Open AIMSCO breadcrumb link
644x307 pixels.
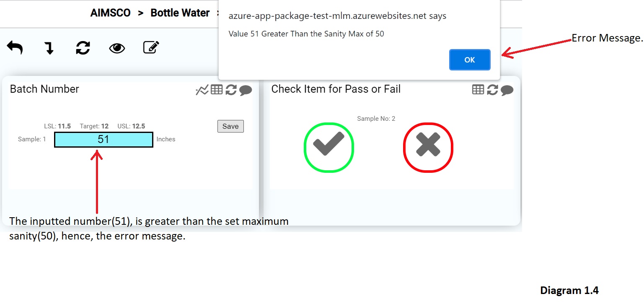[111, 13]
